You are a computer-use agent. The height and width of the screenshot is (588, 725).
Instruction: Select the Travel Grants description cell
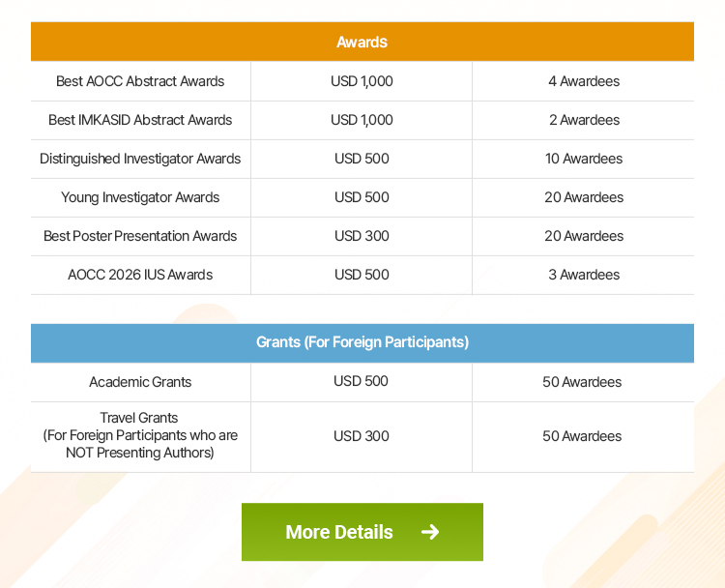coord(140,435)
